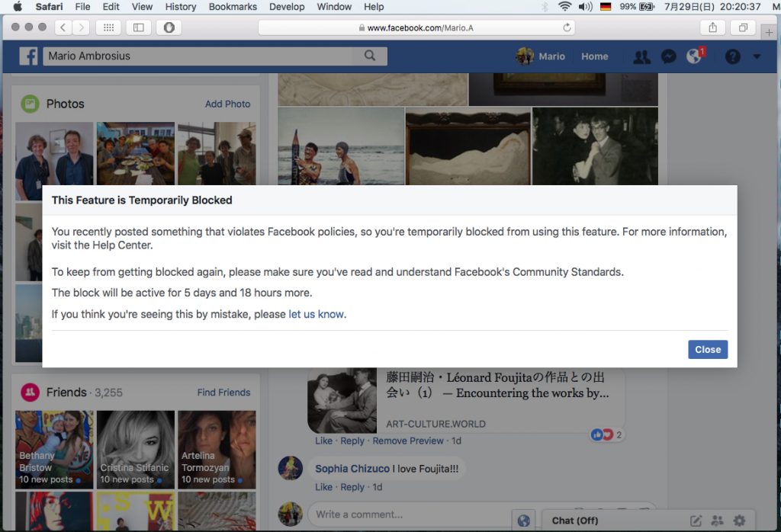Click the search magnifier button

click(370, 56)
